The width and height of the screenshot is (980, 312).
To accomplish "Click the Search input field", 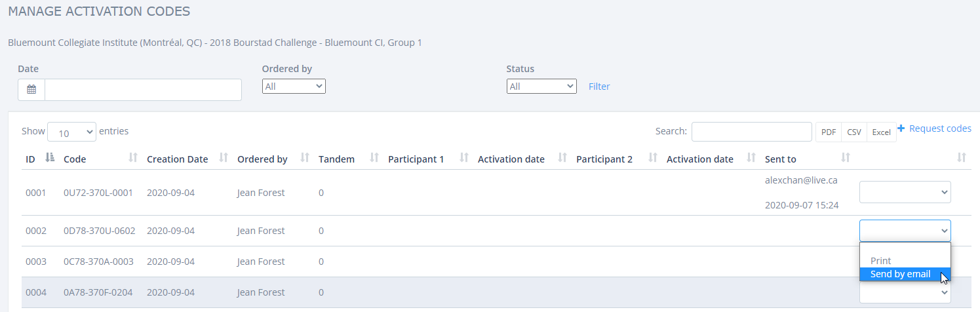I will 751,132.
